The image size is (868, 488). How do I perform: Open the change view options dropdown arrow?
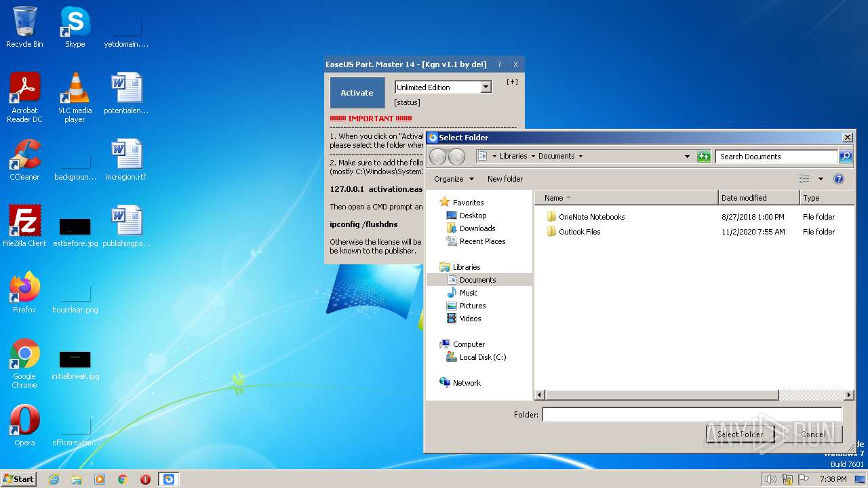click(x=821, y=179)
